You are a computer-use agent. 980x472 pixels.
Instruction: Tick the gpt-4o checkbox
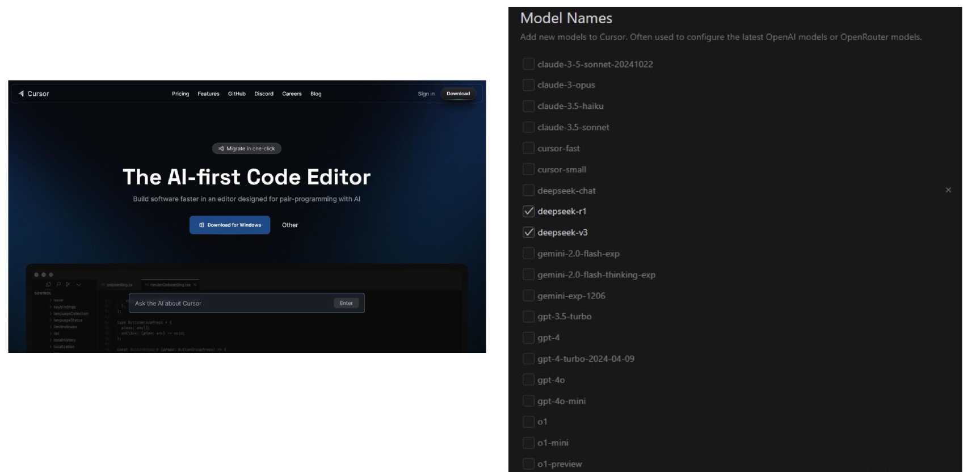coord(528,380)
